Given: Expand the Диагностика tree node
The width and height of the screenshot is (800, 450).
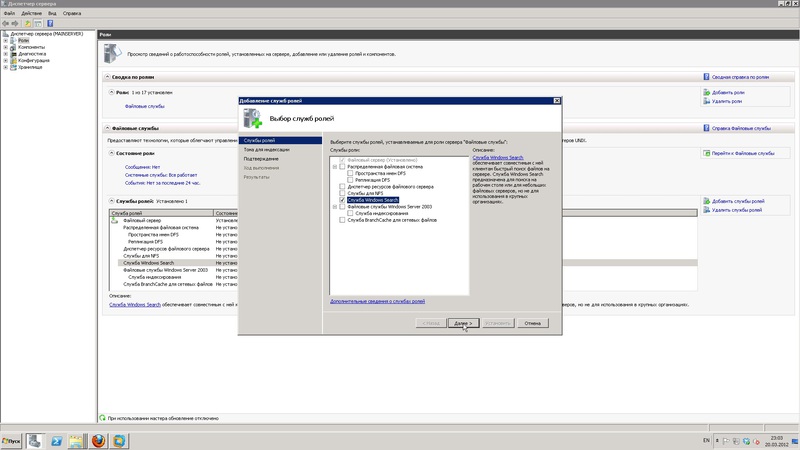Looking at the screenshot, I should (6, 54).
